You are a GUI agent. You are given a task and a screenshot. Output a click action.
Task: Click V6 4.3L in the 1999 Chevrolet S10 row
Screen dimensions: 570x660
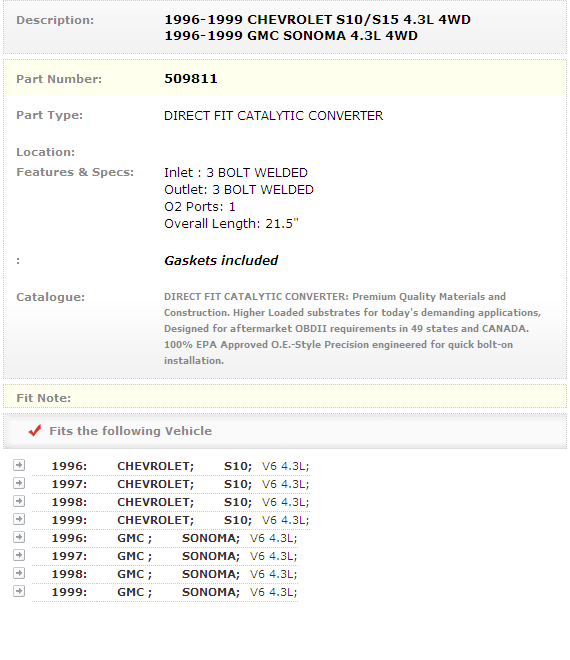pos(285,520)
